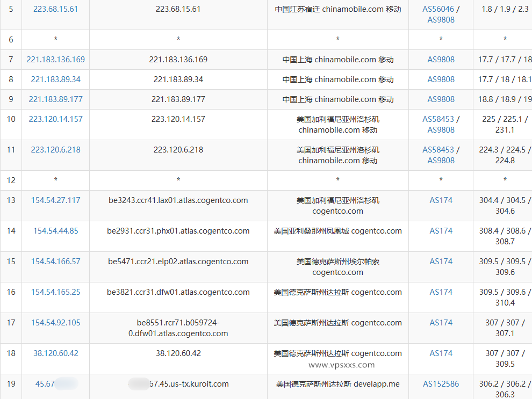The width and height of the screenshot is (532, 399).
Task: Click latency value 225 / 225.1 / 231.1
Action: coord(505,125)
